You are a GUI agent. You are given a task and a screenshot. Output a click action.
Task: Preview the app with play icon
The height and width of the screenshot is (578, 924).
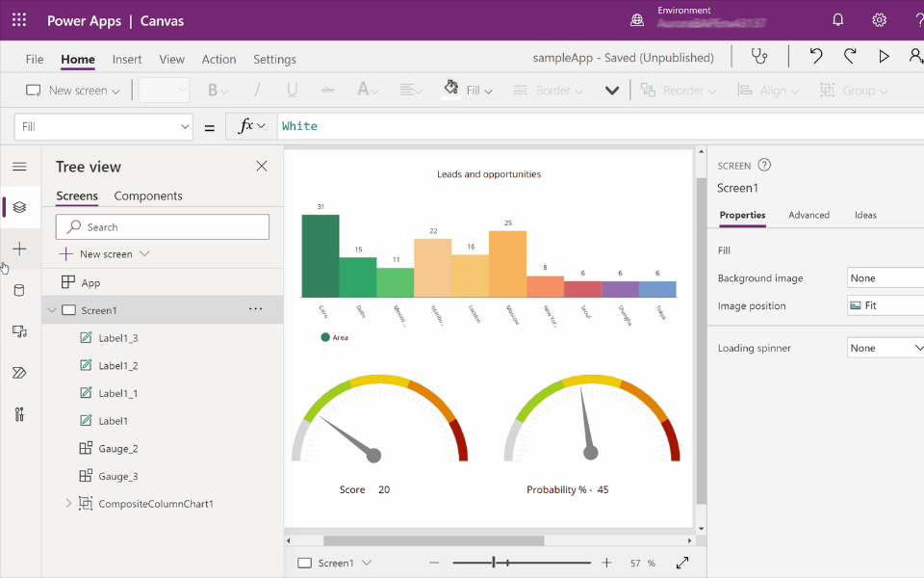point(884,57)
